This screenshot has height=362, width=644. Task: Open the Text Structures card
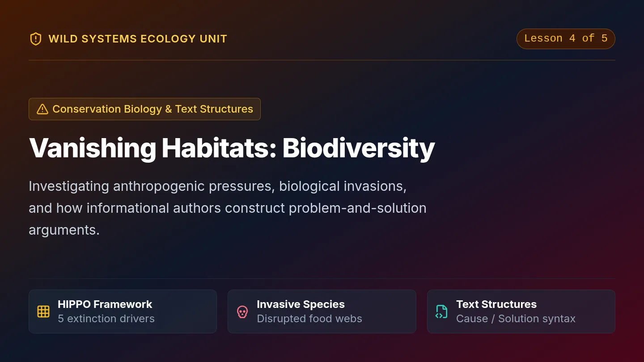(x=521, y=311)
